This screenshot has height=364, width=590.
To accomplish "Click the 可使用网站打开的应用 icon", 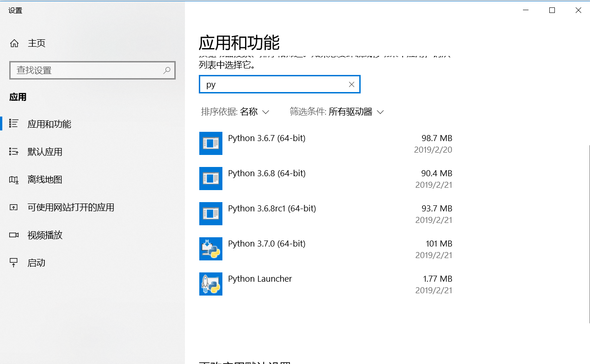I will (x=14, y=207).
